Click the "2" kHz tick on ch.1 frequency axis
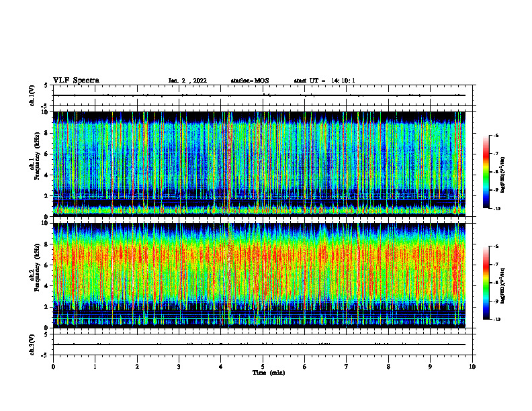Image resolution: width=532 pixels, height=411 pixels. point(47,196)
